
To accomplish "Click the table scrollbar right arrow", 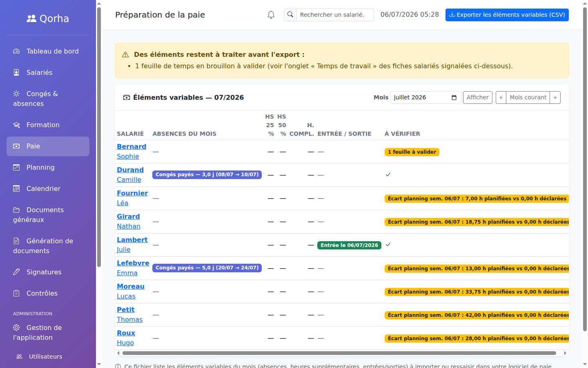I will click(x=565, y=353).
